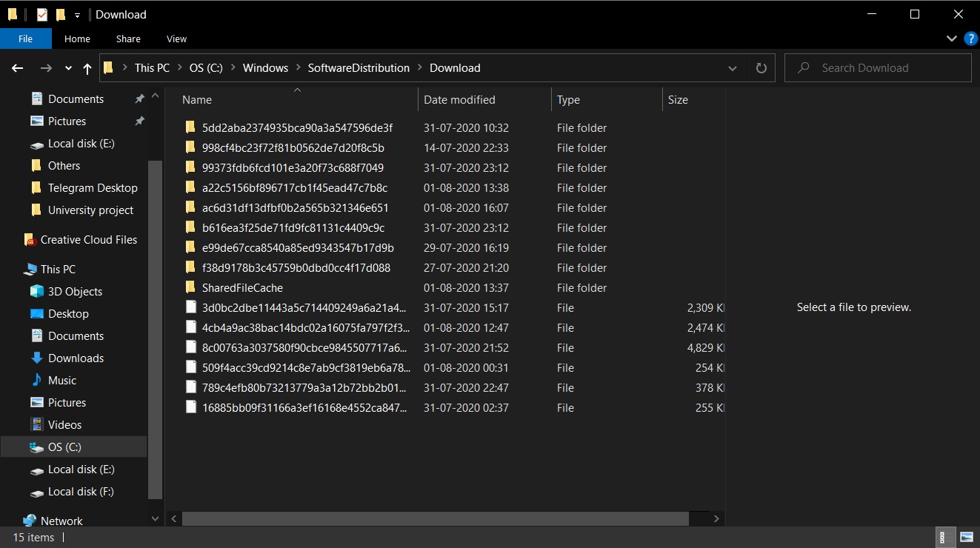Viewport: 980px width, 548px height.
Task: Open 3D Objects in the navigation pane
Action: (x=75, y=292)
